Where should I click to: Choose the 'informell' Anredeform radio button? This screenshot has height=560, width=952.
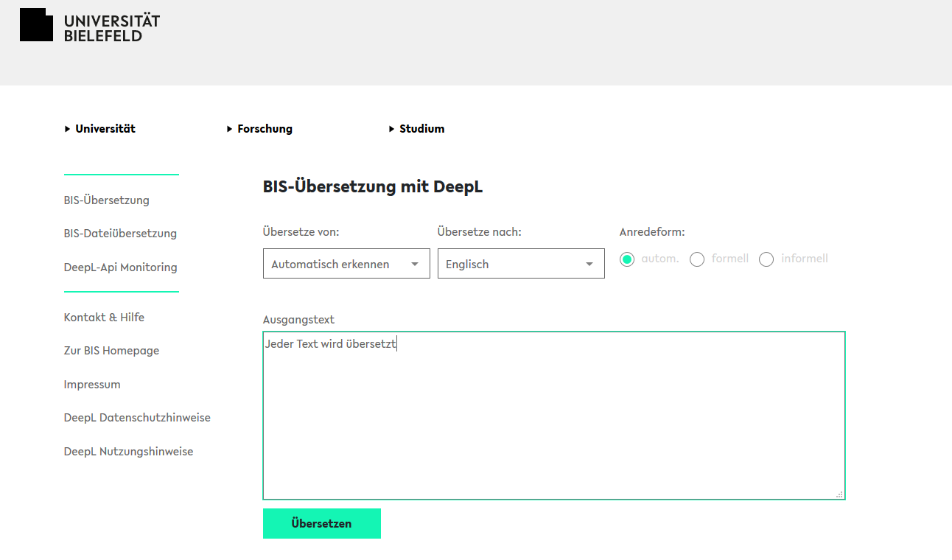pyautogui.click(x=766, y=259)
